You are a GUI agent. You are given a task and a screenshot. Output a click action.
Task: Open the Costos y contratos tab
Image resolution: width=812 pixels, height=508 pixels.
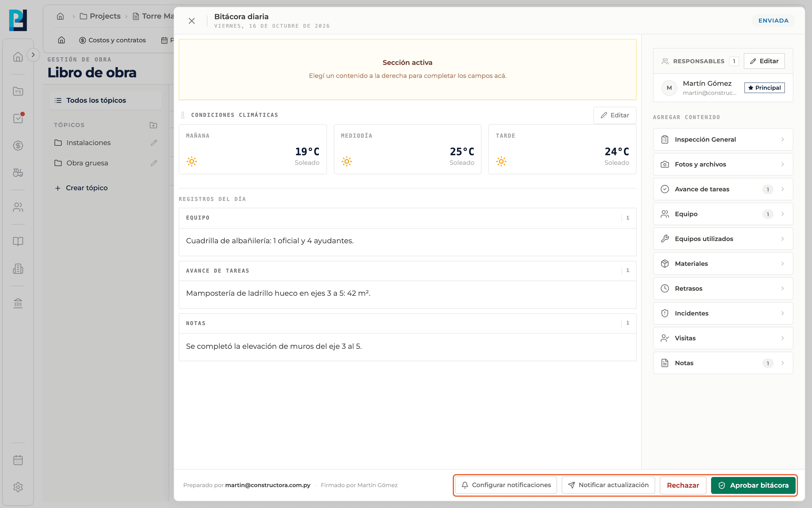112,40
